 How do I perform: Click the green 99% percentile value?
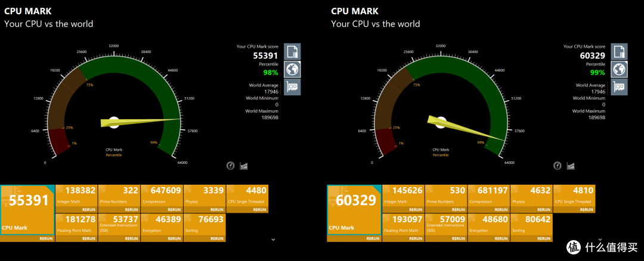pyautogui.click(x=597, y=73)
